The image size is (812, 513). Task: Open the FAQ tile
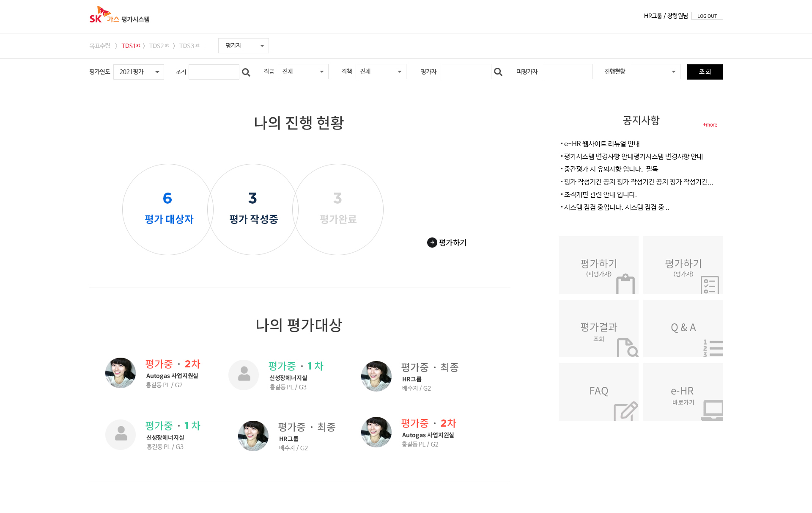coord(598,392)
